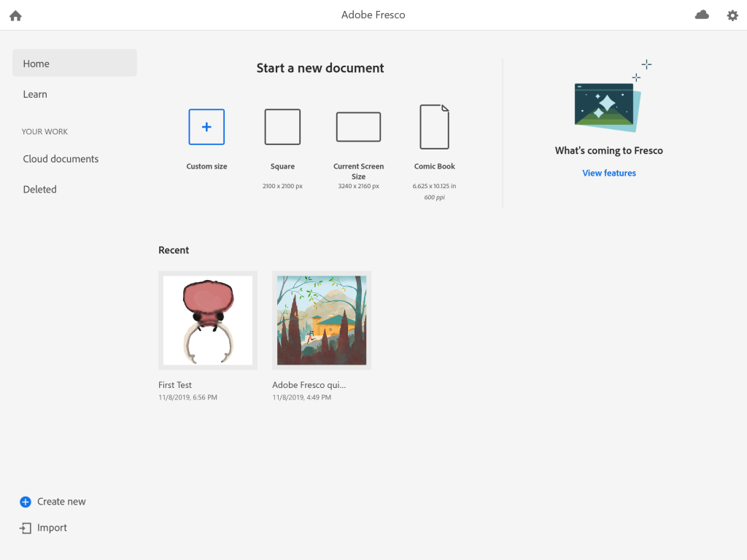This screenshot has width=747, height=560.
Task: Choose the Square document preset icon
Action: point(282,127)
